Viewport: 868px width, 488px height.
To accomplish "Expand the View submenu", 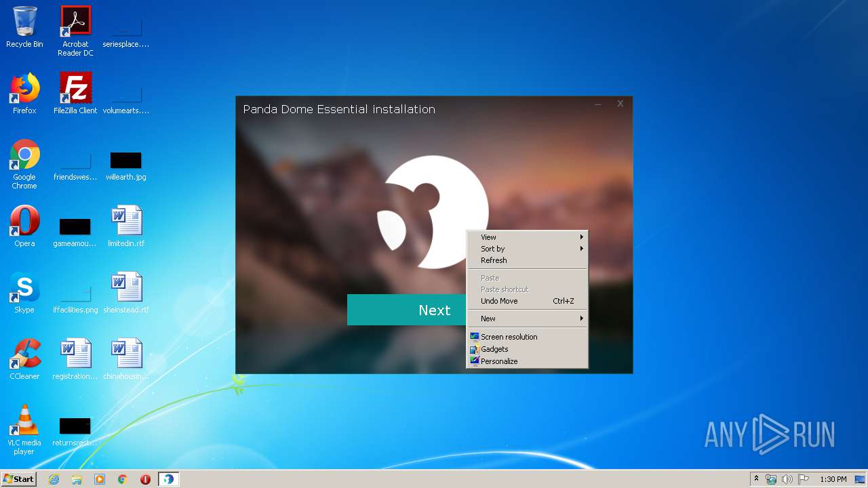I will (x=527, y=237).
